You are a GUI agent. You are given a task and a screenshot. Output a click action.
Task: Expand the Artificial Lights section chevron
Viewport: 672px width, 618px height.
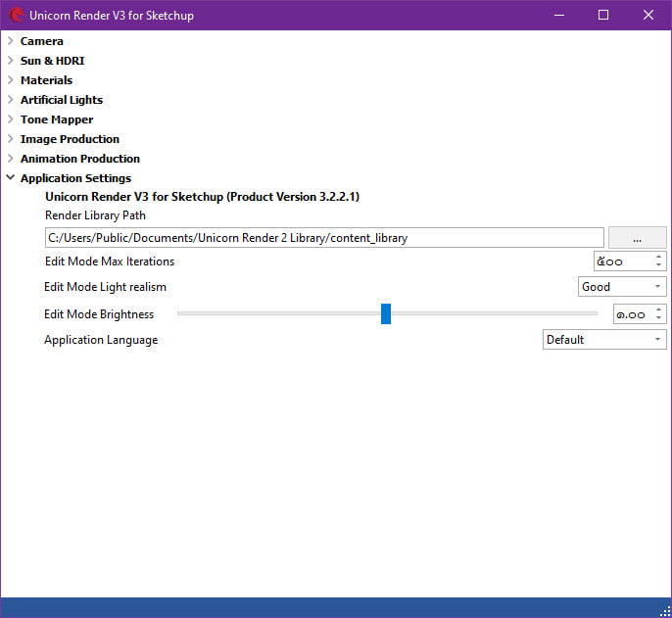(11, 100)
